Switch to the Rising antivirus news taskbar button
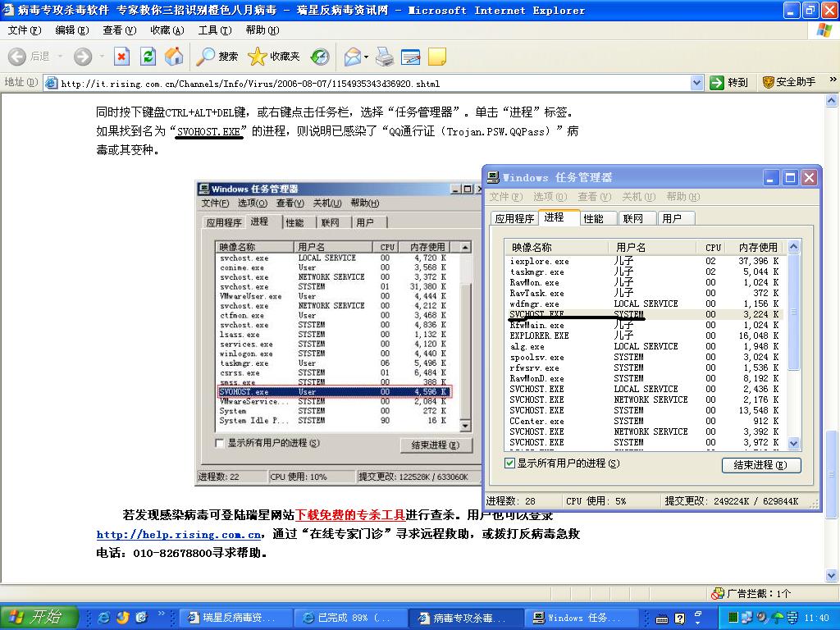Image resolution: width=840 pixels, height=630 pixels. click(235, 618)
